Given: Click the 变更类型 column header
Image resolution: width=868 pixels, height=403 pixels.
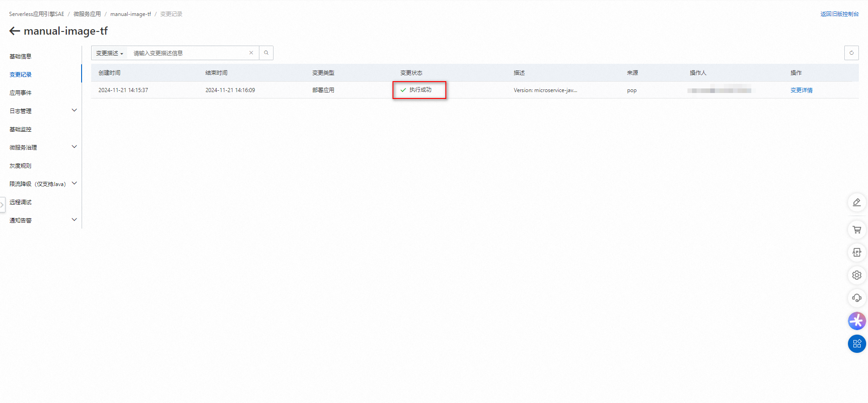Looking at the screenshot, I should (x=323, y=73).
